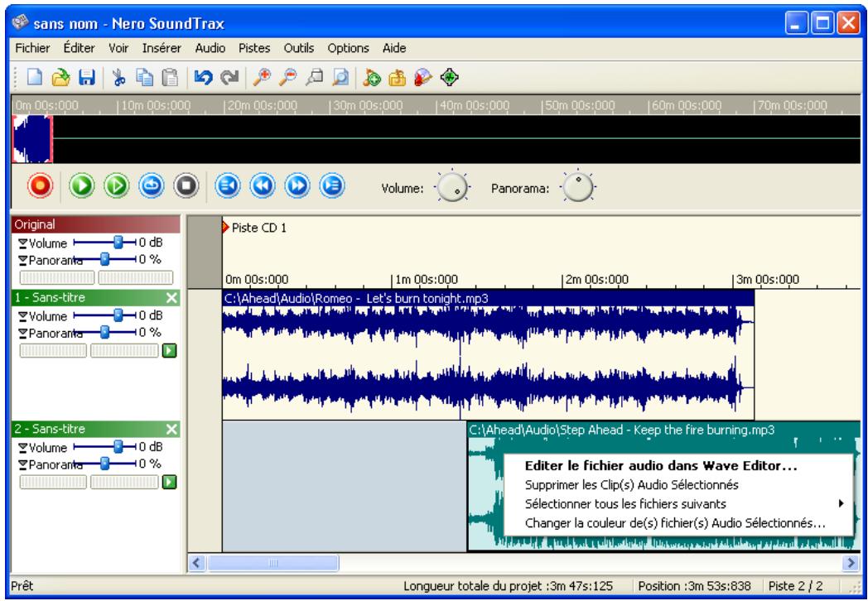Click the burn CD disc icon
The width and height of the screenshot is (868, 601).
coord(423,78)
